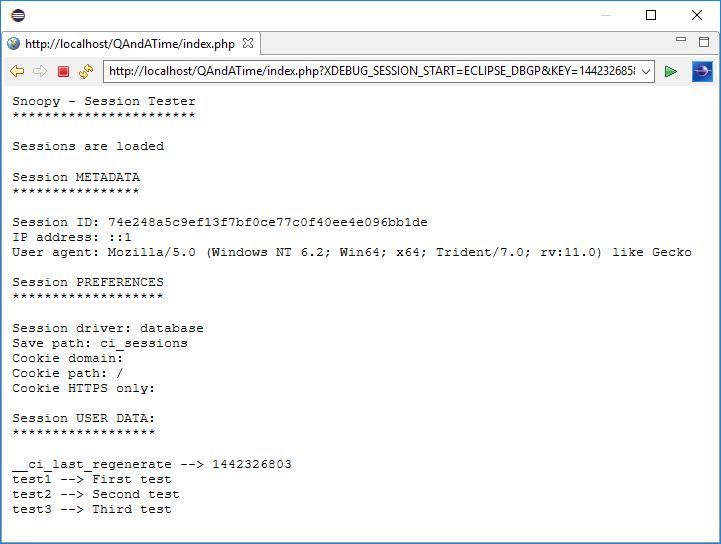The width and height of the screenshot is (721, 544).
Task: Close the index.php browser tab
Action: pos(248,43)
